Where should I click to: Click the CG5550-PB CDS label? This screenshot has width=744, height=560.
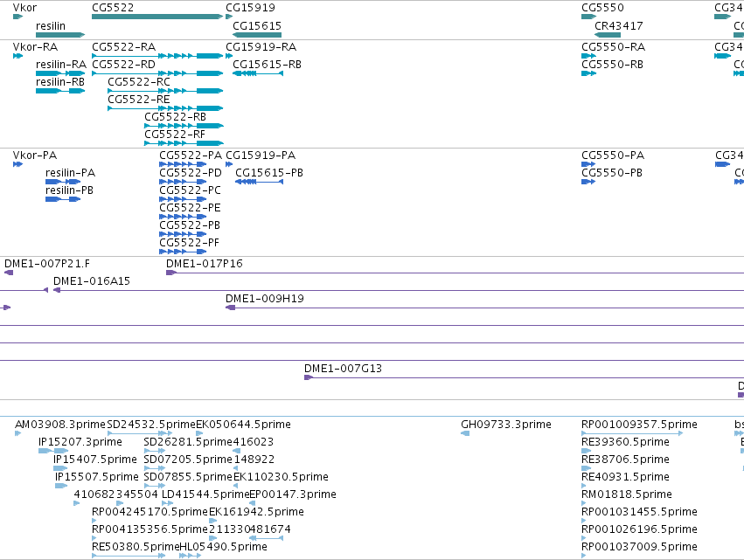pos(612,173)
